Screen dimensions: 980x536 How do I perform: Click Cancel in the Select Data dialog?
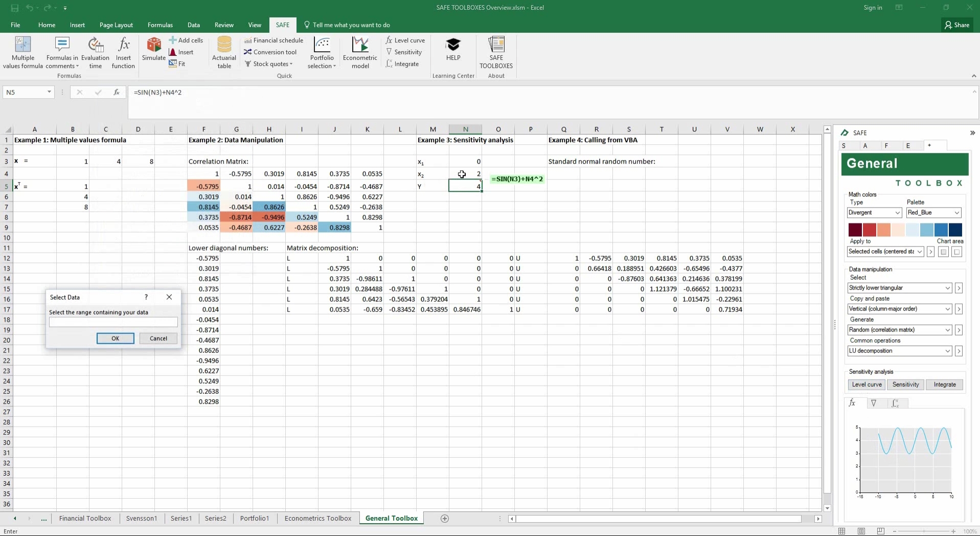(x=158, y=339)
